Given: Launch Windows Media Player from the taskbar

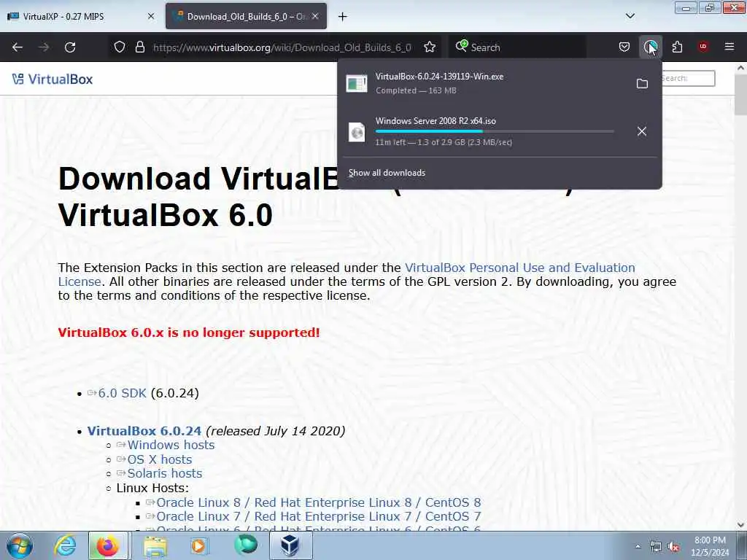Looking at the screenshot, I should tap(198, 545).
